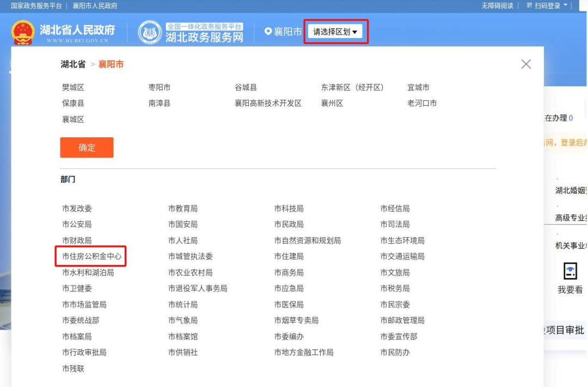Select department 市公安局
This screenshot has width=588, height=387.
(77, 225)
